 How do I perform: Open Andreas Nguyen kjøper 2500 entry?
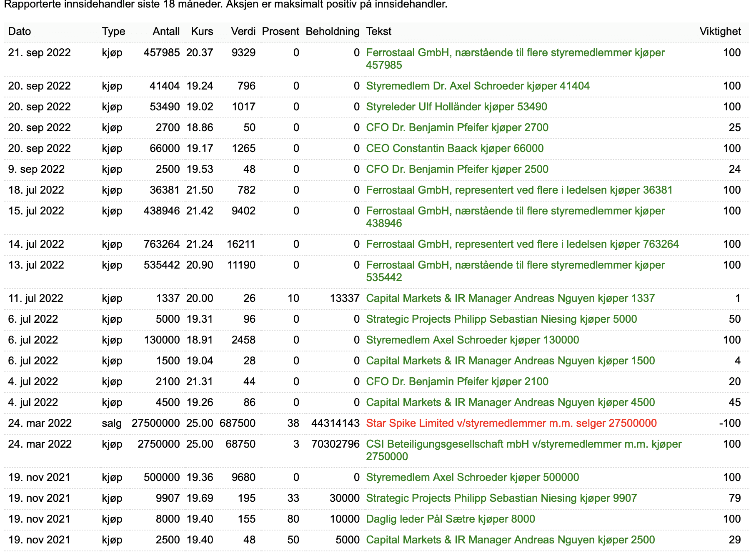(511, 540)
